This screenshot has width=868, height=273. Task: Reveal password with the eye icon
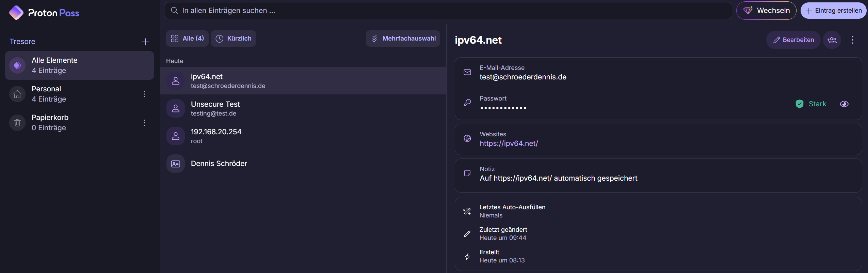[x=844, y=104]
